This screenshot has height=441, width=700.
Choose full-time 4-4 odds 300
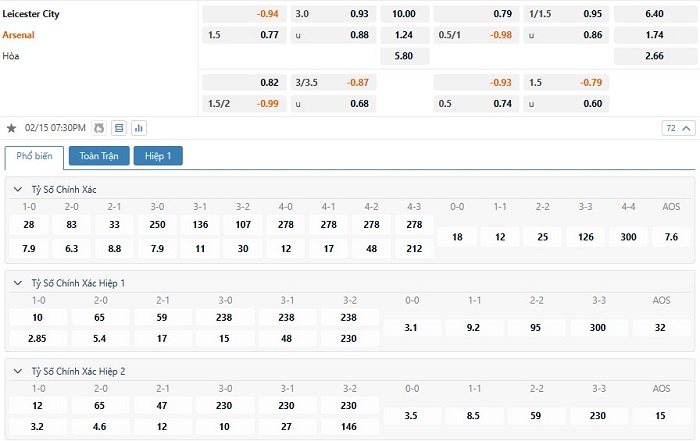pos(627,237)
